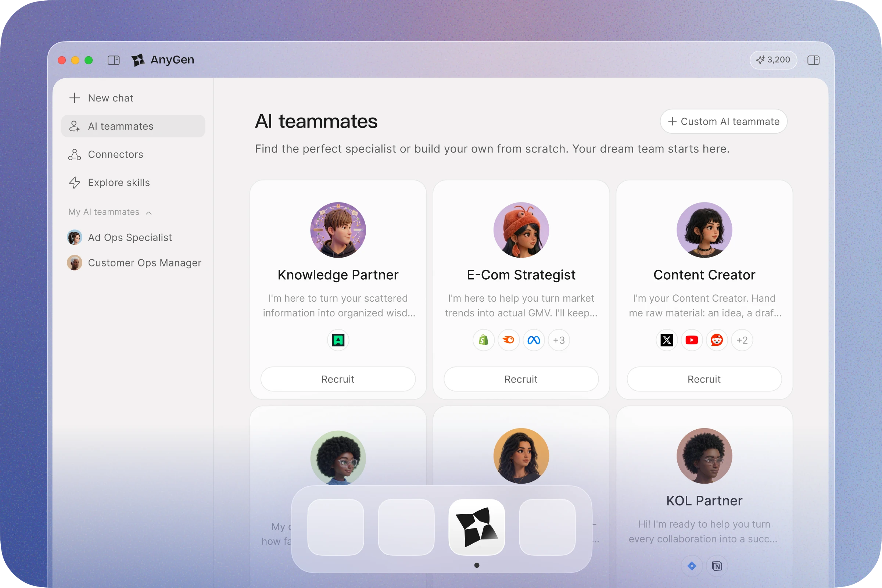Click Customer Ops Manager avatar
The width and height of the screenshot is (882, 588).
coord(74,263)
